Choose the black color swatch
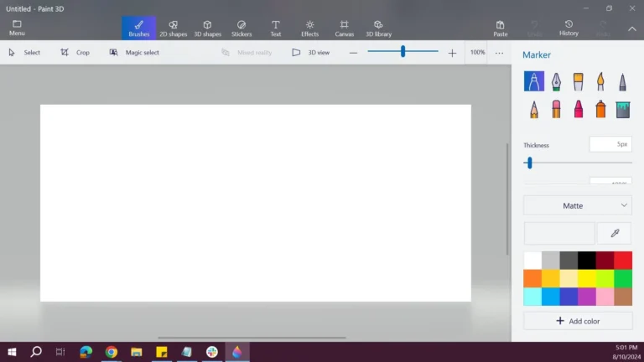The image size is (644, 362). pos(586,261)
